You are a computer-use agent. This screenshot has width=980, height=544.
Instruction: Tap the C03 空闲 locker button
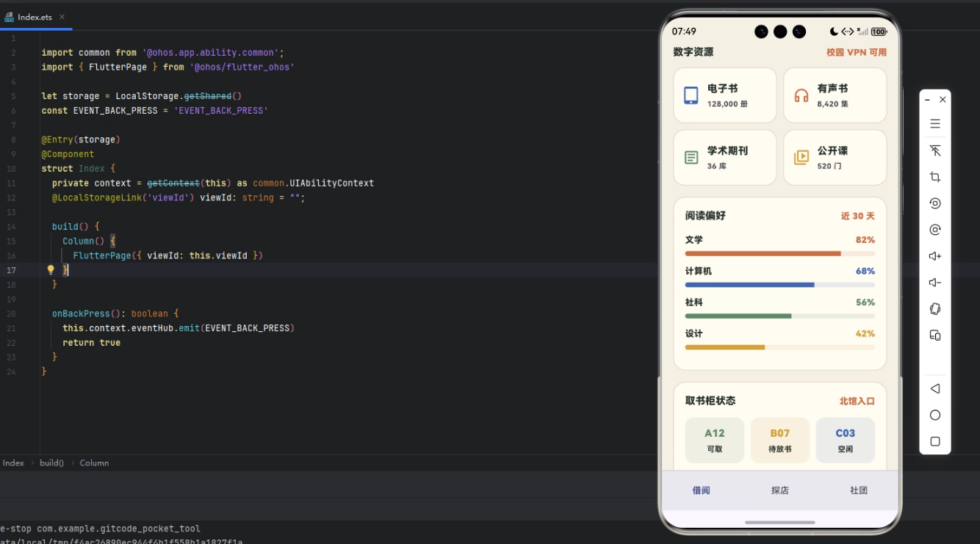coord(846,440)
